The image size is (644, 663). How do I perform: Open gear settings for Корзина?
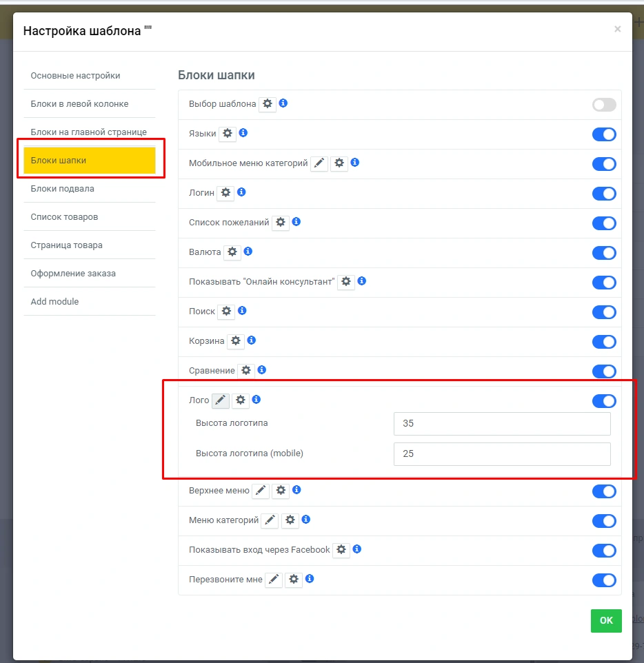[x=236, y=341]
